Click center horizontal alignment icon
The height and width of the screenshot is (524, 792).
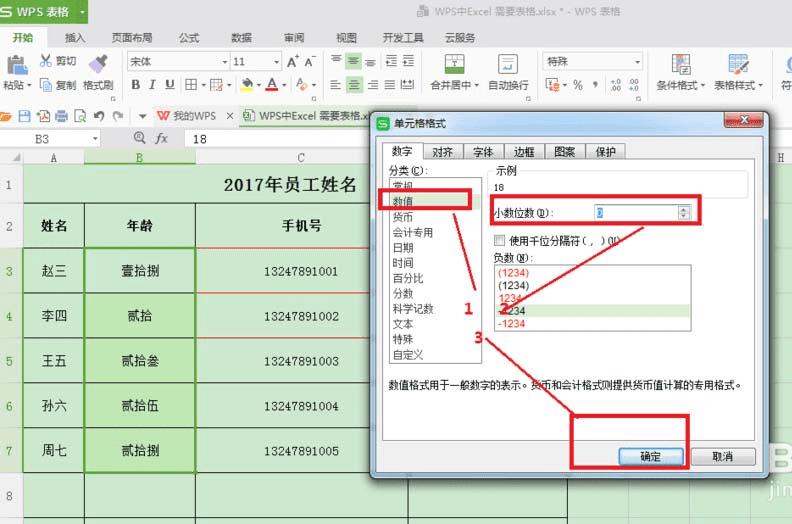click(x=354, y=85)
